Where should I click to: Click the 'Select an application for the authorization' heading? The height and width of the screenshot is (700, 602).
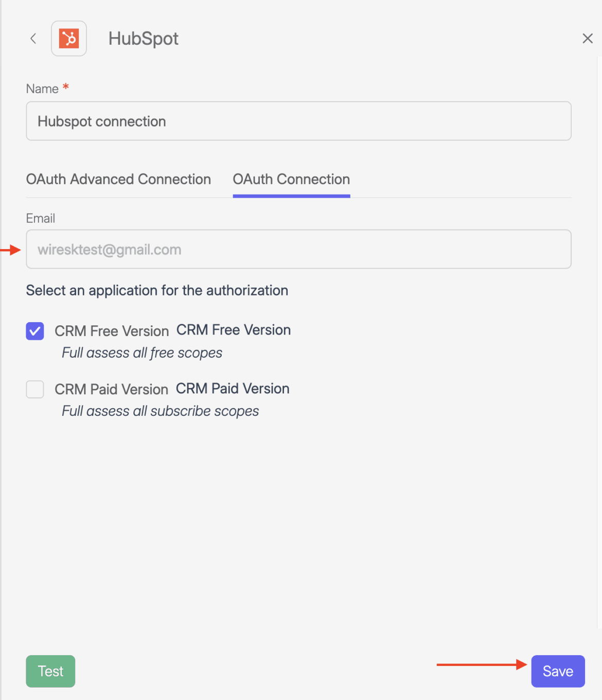tap(157, 290)
